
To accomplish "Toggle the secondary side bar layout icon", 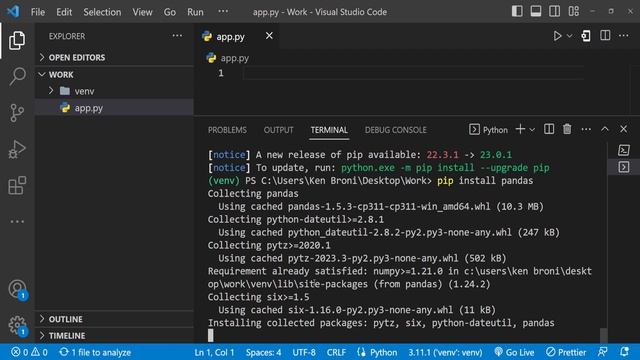I will point(554,11).
